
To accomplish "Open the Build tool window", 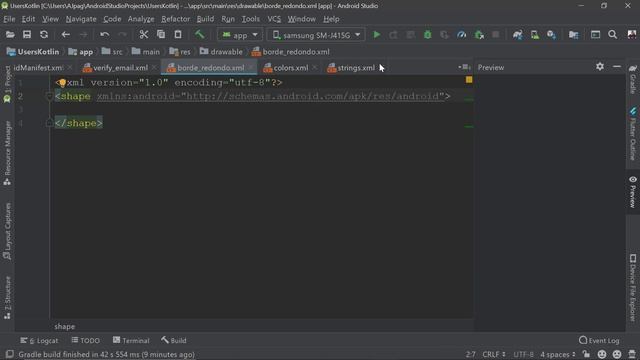I will (173, 340).
